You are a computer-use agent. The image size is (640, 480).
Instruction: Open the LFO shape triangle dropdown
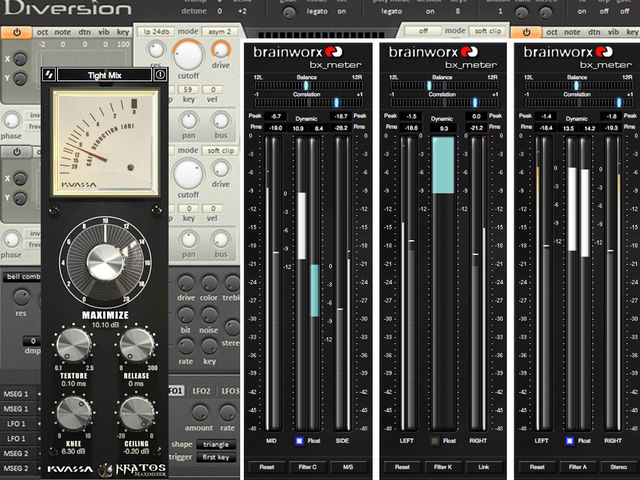(x=216, y=444)
